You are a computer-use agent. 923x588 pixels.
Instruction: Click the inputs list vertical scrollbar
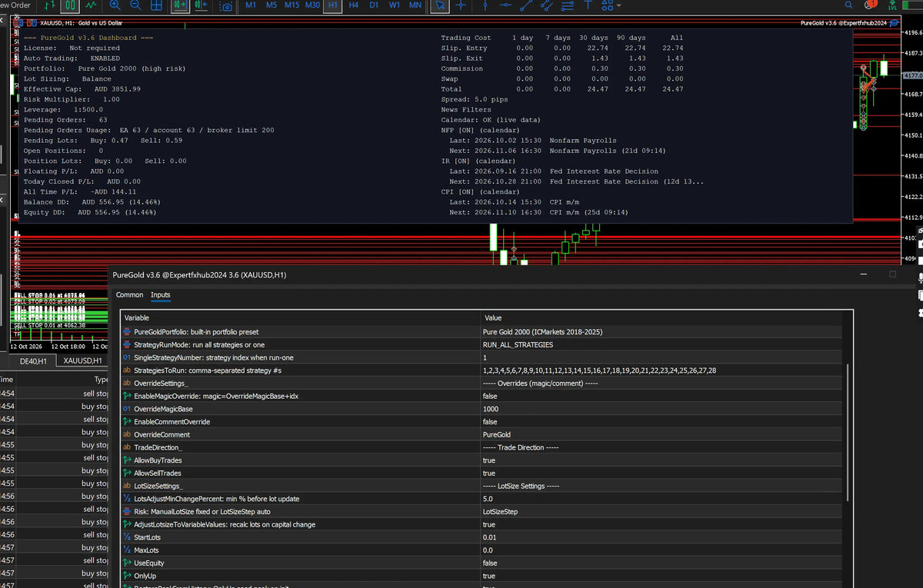848,433
